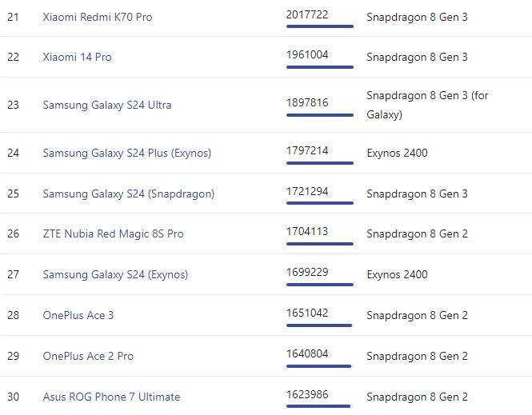The width and height of the screenshot is (532, 415).
Task: Open Asus ROG Phone 7 Ultimate link
Action: point(111,397)
